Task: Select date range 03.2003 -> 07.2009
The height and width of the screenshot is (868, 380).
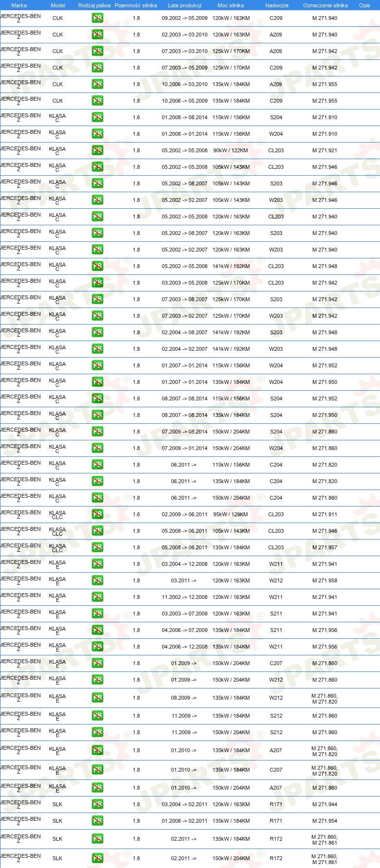Action: (185, 614)
